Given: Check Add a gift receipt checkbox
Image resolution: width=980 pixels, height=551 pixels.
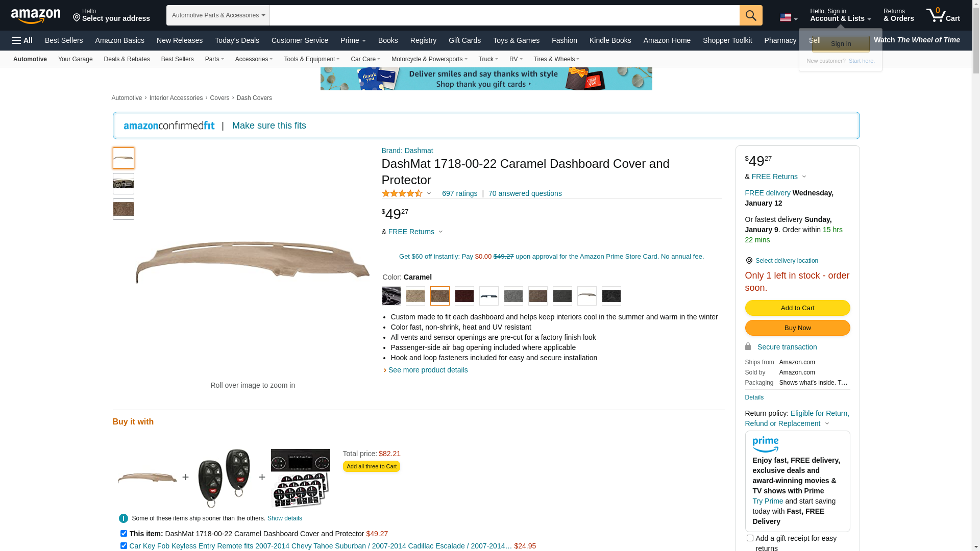Looking at the screenshot, I should click(x=750, y=538).
